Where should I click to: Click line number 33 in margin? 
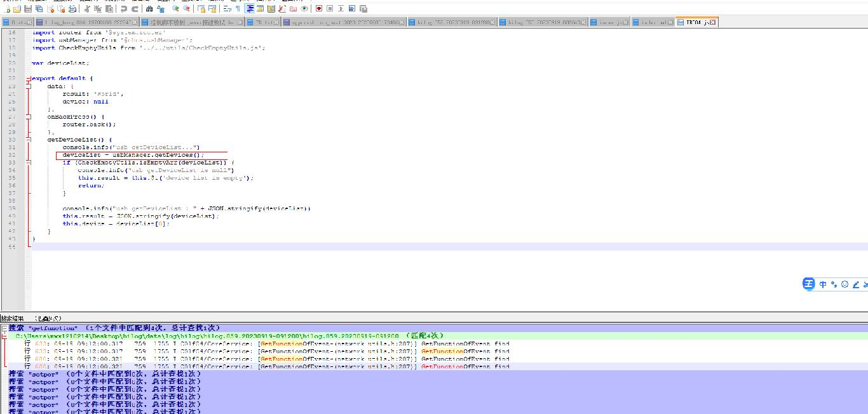[x=13, y=163]
